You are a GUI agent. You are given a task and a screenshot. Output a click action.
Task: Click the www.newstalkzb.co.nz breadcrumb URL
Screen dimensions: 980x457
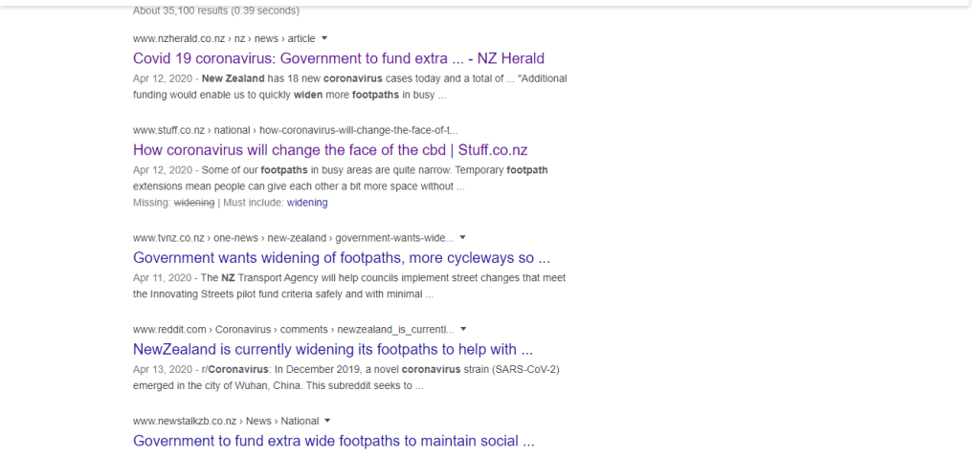tap(185, 421)
